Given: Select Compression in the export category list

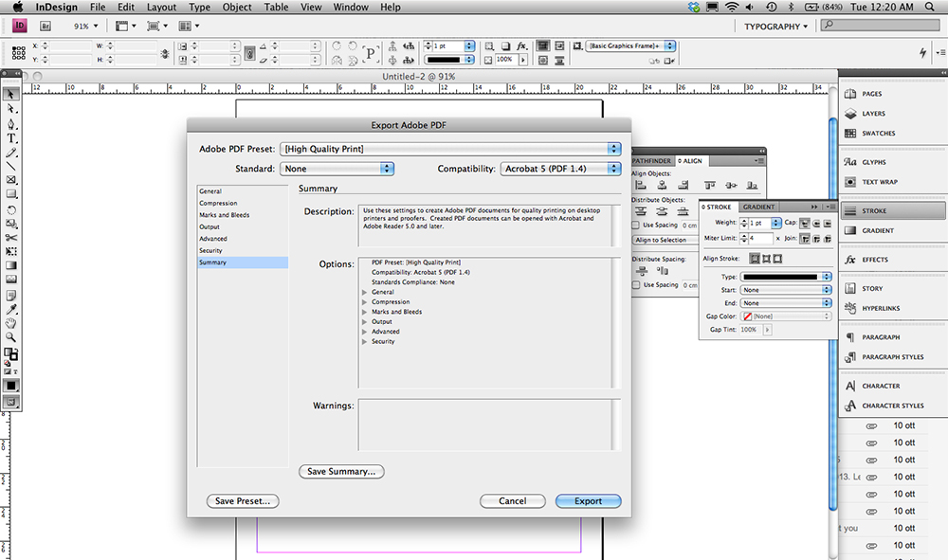Looking at the screenshot, I should click(218, 204).
